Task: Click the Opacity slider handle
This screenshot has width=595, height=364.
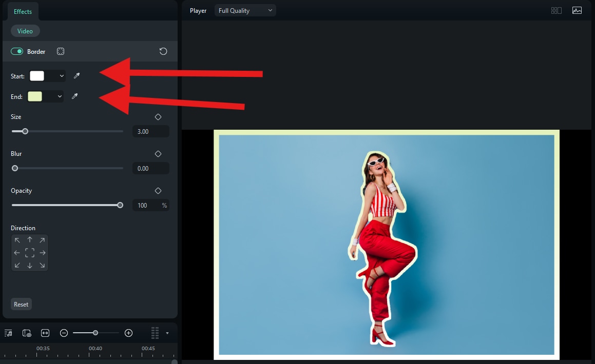Action: tap(120, 205)
